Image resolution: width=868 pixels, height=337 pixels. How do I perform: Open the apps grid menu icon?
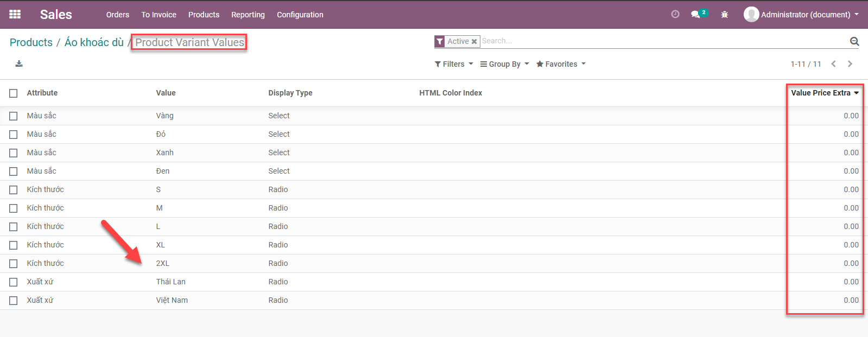tap(15, 15)
